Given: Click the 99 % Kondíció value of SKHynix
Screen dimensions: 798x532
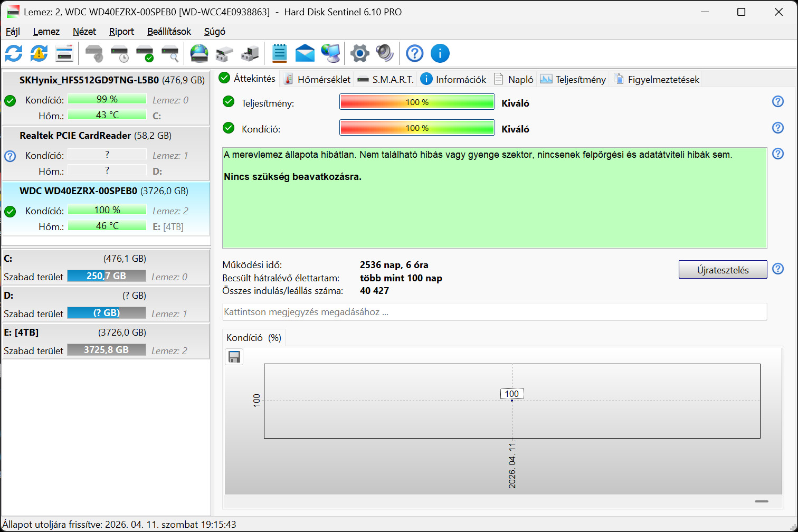Looking at the screenshot, I should (107, 99).
